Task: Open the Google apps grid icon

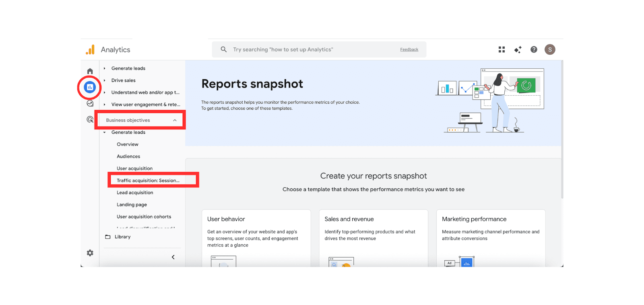Action: pos(502,49)
